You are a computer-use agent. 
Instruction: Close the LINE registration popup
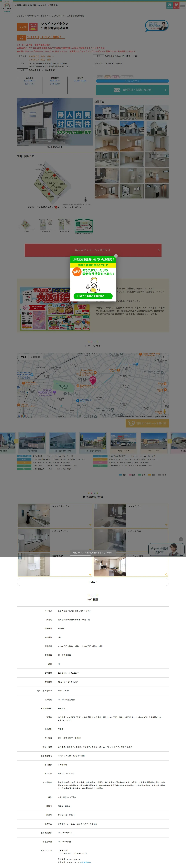[116, 256]
